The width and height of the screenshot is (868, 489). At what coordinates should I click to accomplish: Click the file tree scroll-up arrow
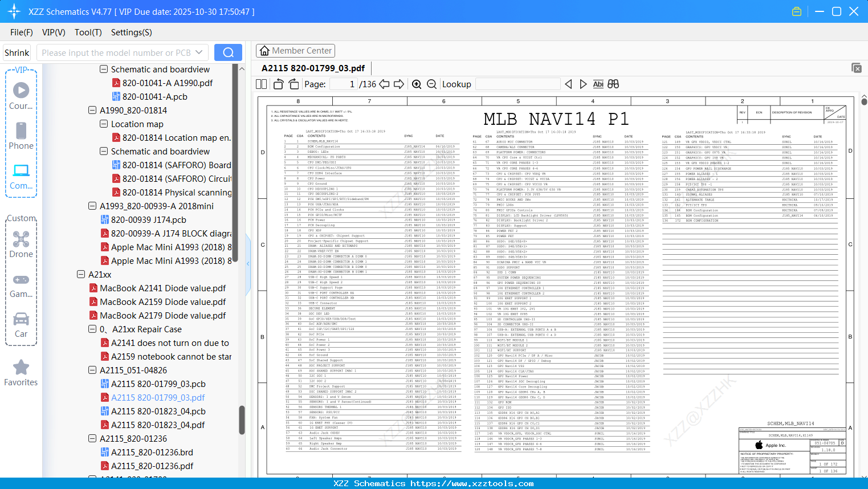(242, 69)
